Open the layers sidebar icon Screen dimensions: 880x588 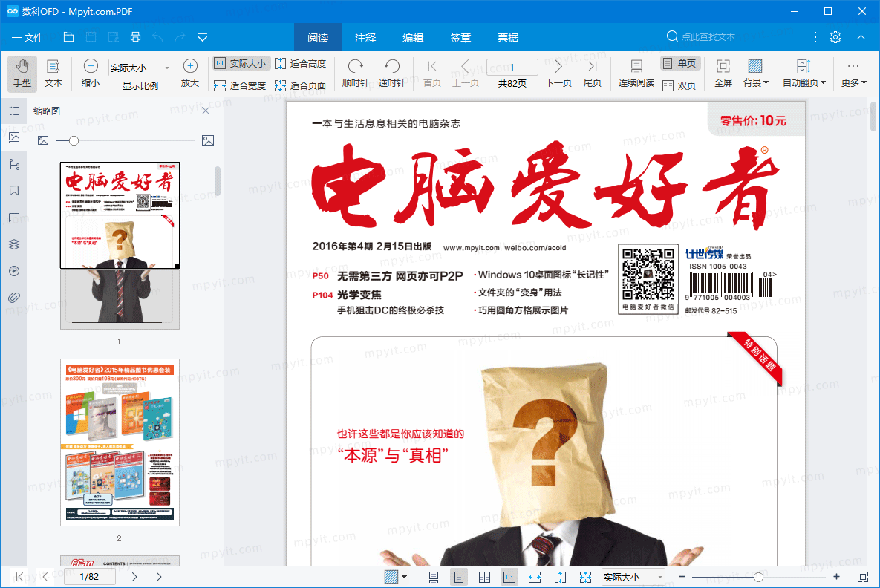click(x=15, y=244)
